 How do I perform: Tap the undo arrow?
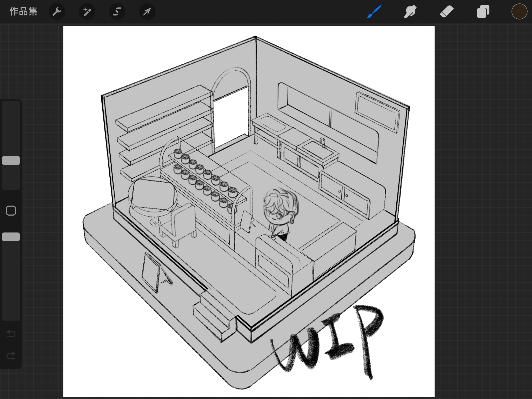click(11, 333)
